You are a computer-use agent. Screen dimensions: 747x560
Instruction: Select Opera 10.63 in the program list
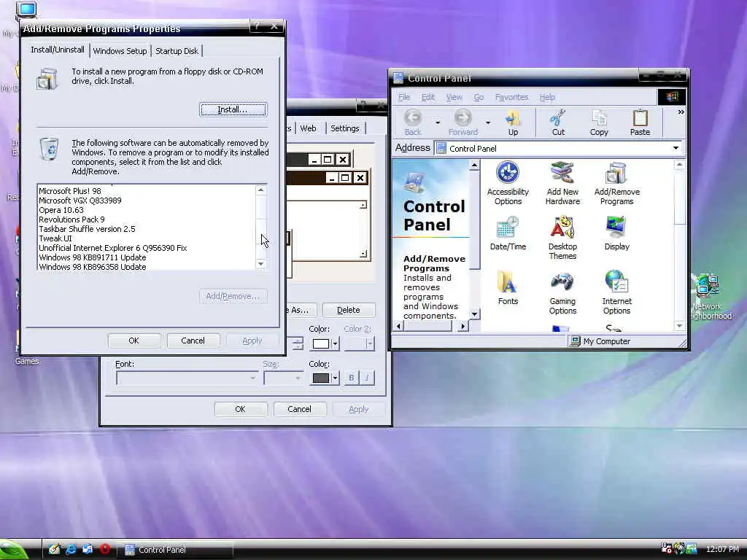[x=61, y=210]
